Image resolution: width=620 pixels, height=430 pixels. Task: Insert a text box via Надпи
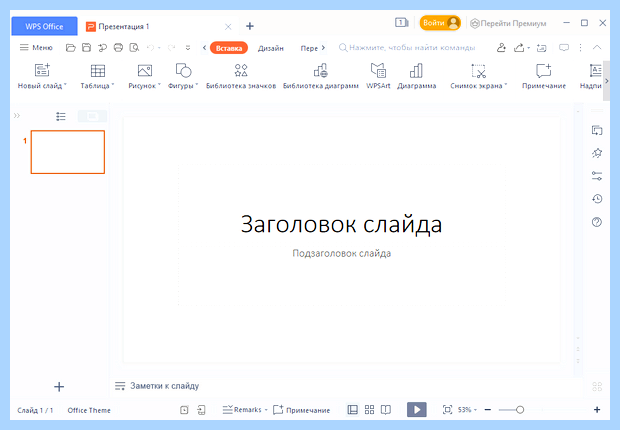pos(592,76)
